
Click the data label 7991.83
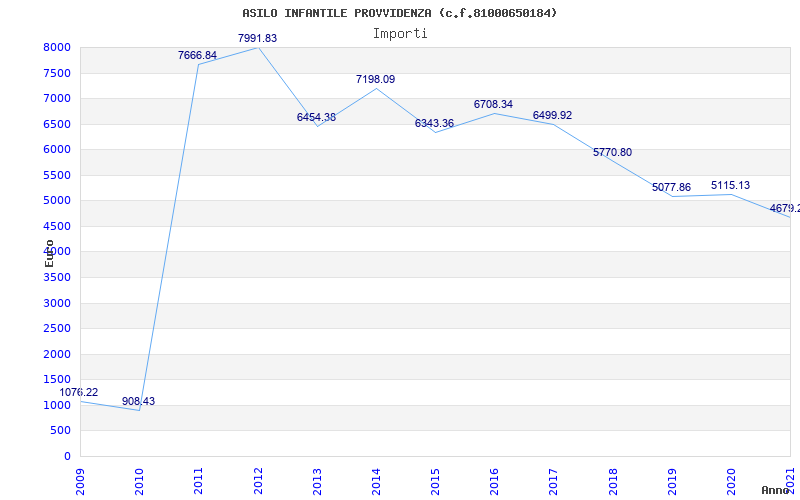[257, 38]
